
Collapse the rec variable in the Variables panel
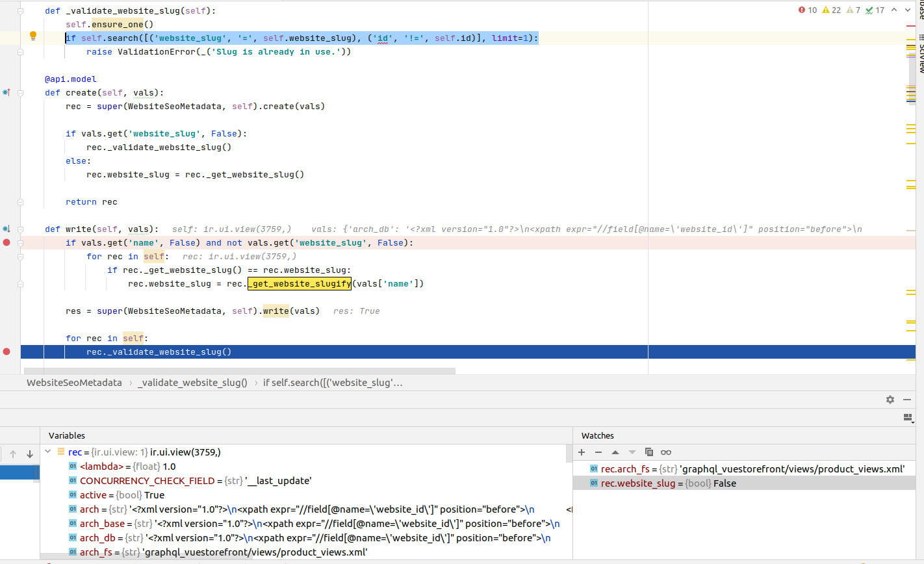click(x=47, y=452)
